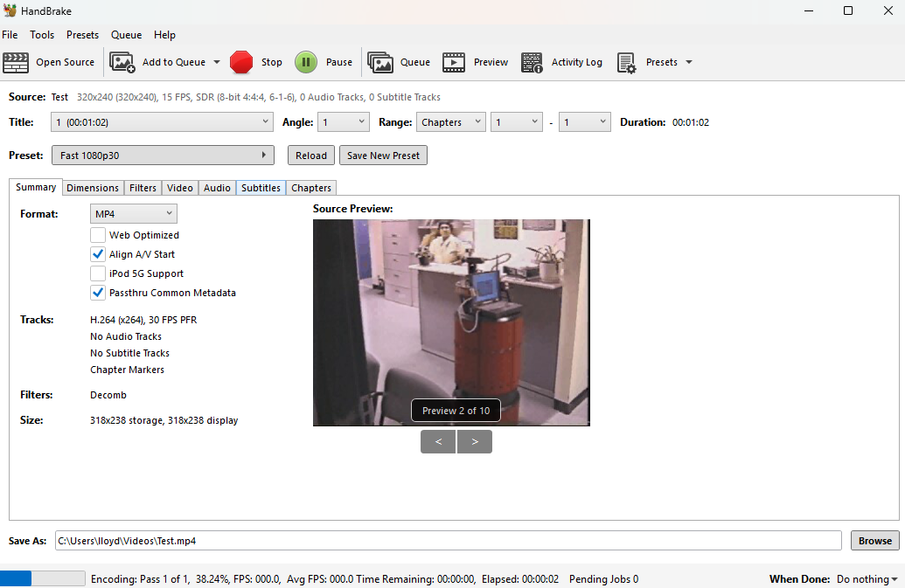This screenshot has height=588, width=905.
Task: Open the Title dropdown showing 1 (00:01:02)
Action: point(162,122)
